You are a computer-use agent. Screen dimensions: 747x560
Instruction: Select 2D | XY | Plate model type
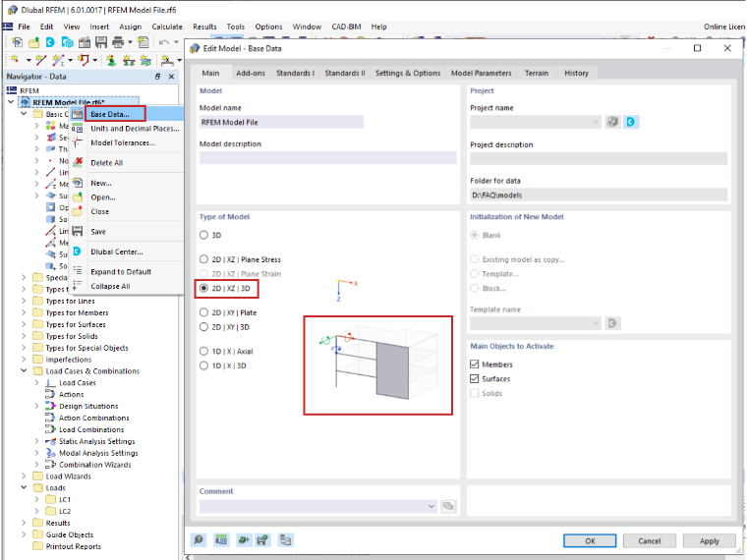click(x=203, y=312)
